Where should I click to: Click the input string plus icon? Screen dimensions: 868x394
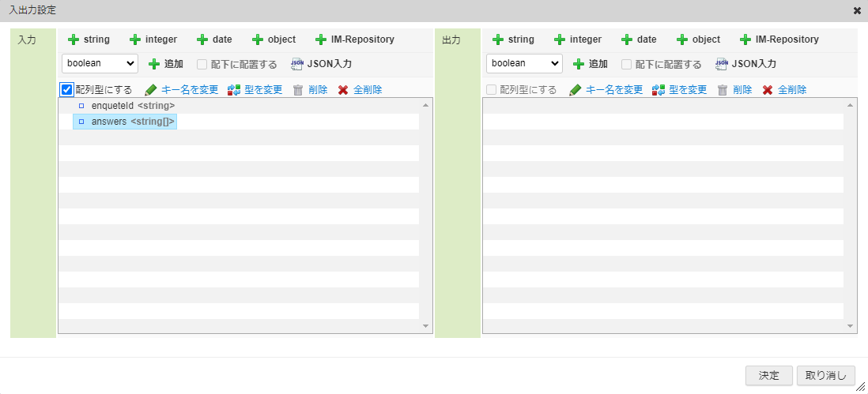pos(74,39)
